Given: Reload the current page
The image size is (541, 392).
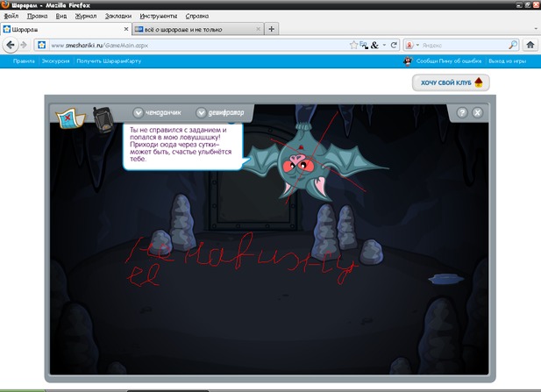Looking at the screenshot, I should click(x=394, y=46).
